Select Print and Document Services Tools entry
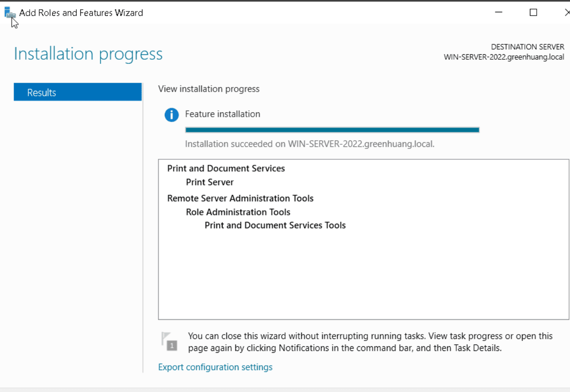The height and width of the screenshot is (392, 570). [x=275, y=225]
